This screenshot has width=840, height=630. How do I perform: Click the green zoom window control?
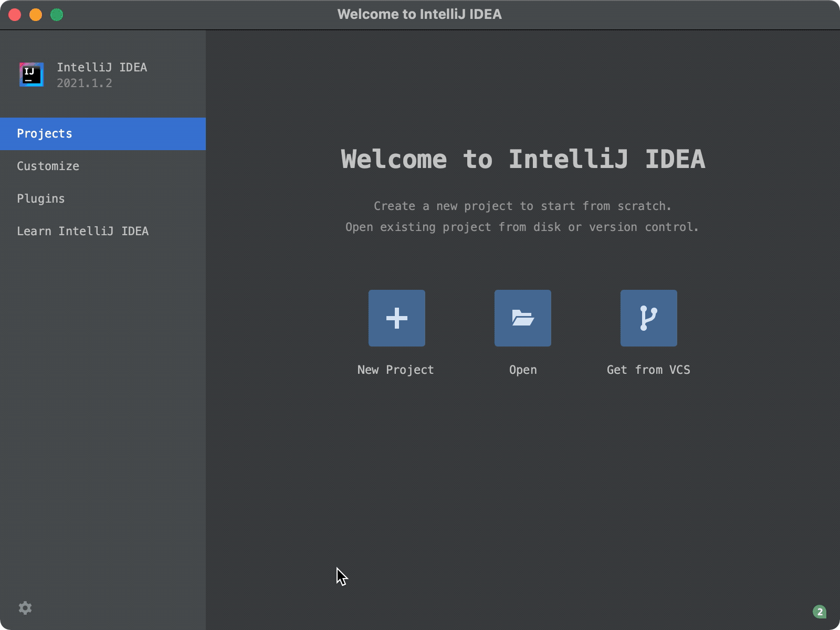pos(58,15)
